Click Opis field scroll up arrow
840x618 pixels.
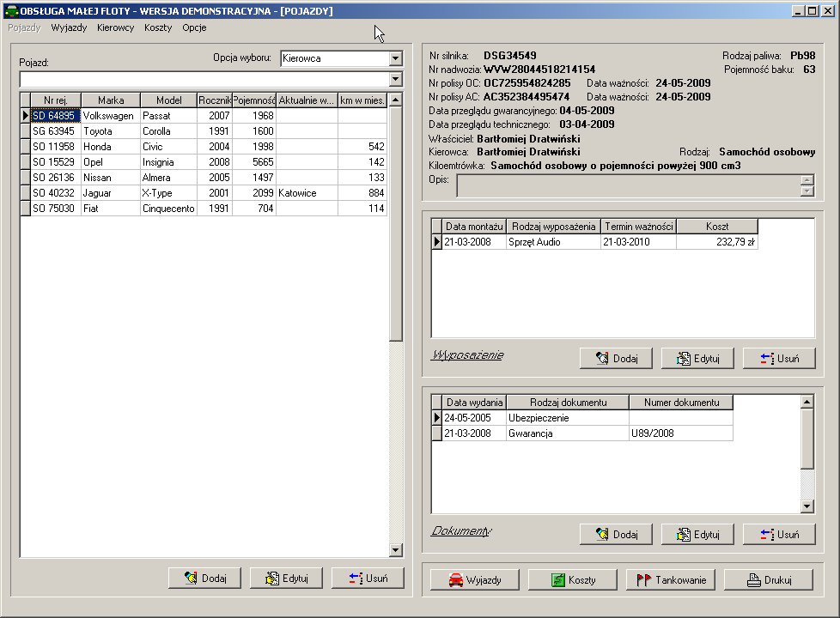click(807, 180)
